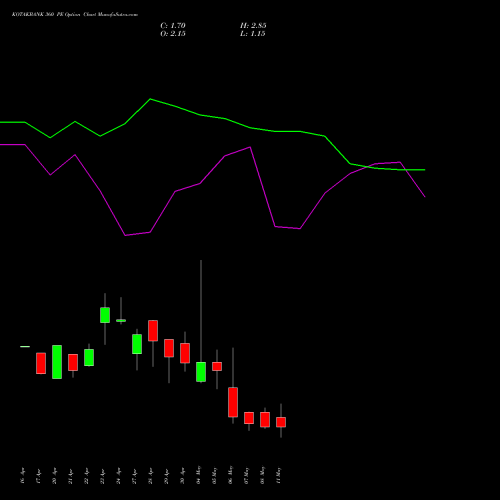Click the open price value O: 2.15
The image size is (500, 500).
pyautogui.click(x=173, y=34)
